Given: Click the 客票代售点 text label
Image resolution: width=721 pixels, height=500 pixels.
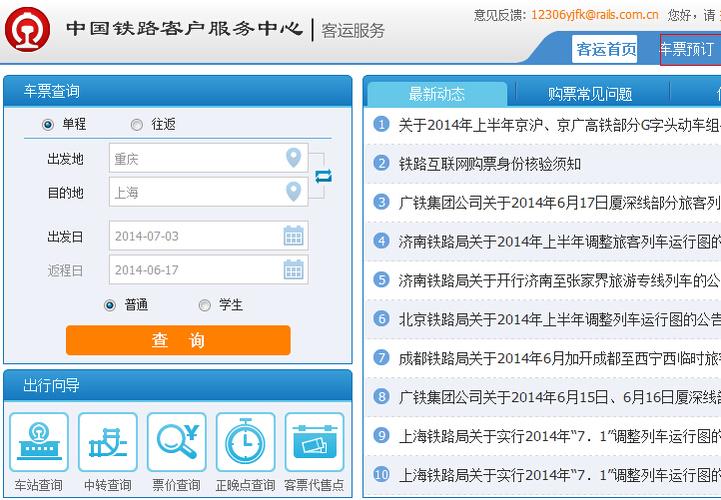Looking at the screenshot, I should click(x=315, y=485).
